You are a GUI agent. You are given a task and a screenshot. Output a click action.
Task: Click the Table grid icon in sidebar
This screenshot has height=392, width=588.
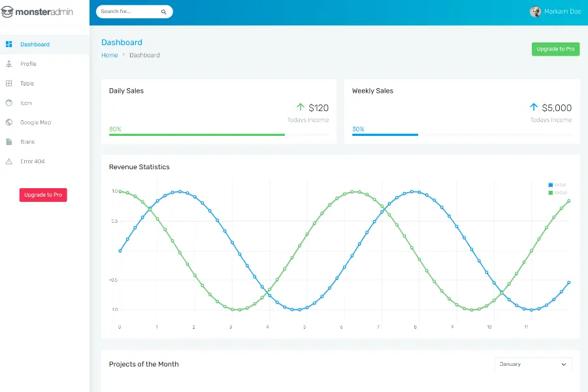(x=9, y=84)
